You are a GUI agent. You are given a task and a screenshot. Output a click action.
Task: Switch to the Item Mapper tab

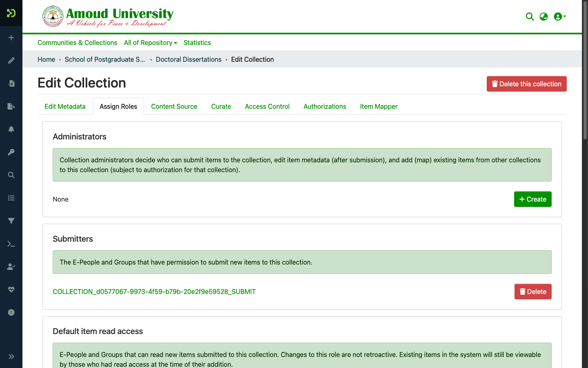coord(379,106)
